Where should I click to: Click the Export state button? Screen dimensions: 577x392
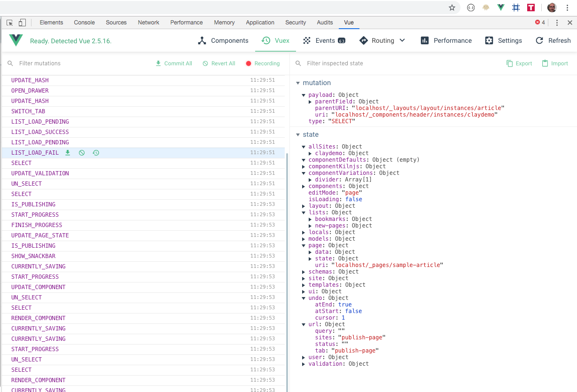click(519, 63)
